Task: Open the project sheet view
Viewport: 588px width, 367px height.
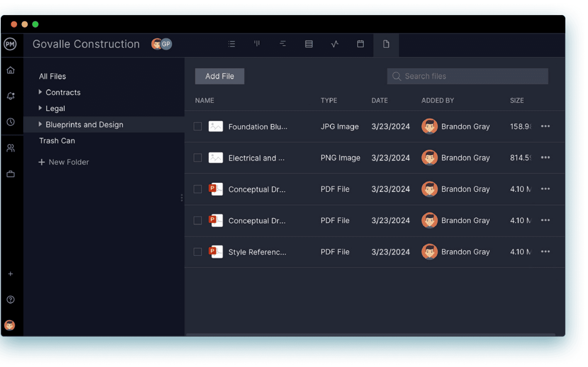Action: [309, 44]
